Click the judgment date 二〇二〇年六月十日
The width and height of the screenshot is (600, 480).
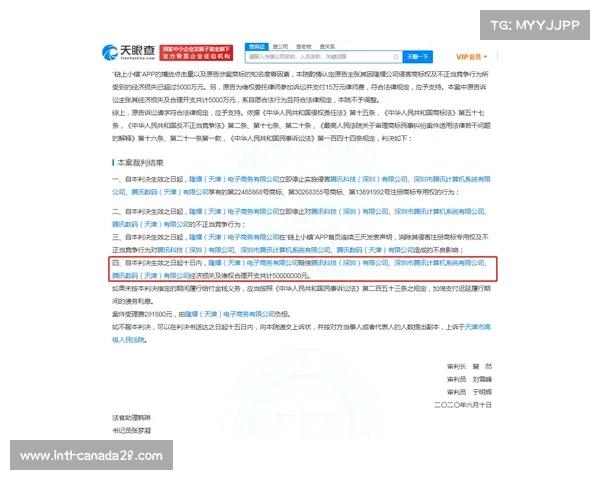[463, 405]
